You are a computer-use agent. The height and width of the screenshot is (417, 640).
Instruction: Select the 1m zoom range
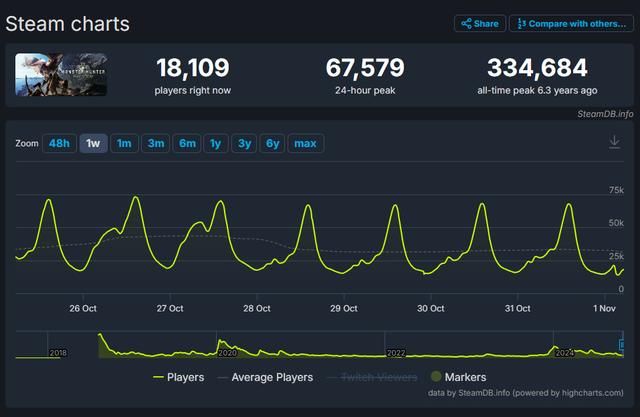point(124,144)
